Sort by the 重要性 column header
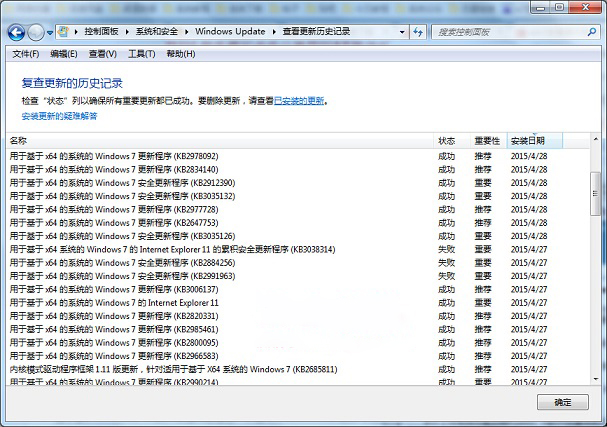 [488, 141]
